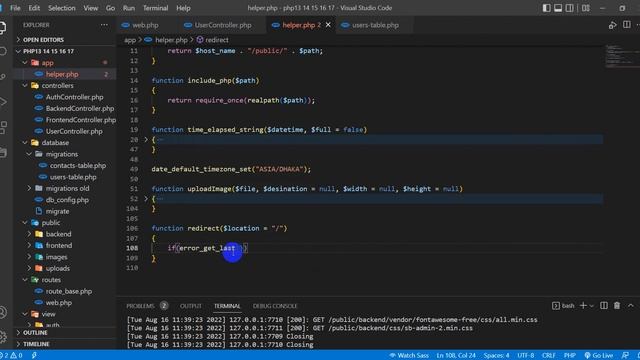Open the Extensions activity icon
Viewport: 640px width, 360px height.
(3, 127)
